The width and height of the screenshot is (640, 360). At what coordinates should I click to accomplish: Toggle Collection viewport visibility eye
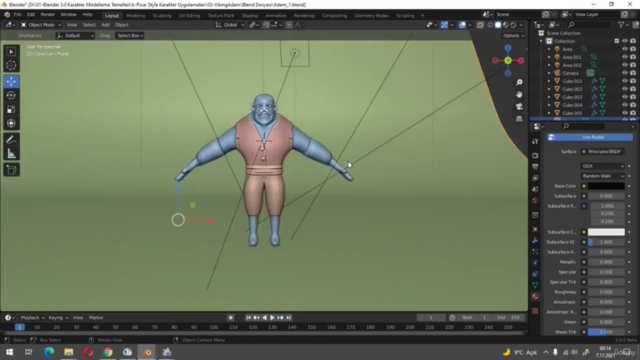point(624,41)
